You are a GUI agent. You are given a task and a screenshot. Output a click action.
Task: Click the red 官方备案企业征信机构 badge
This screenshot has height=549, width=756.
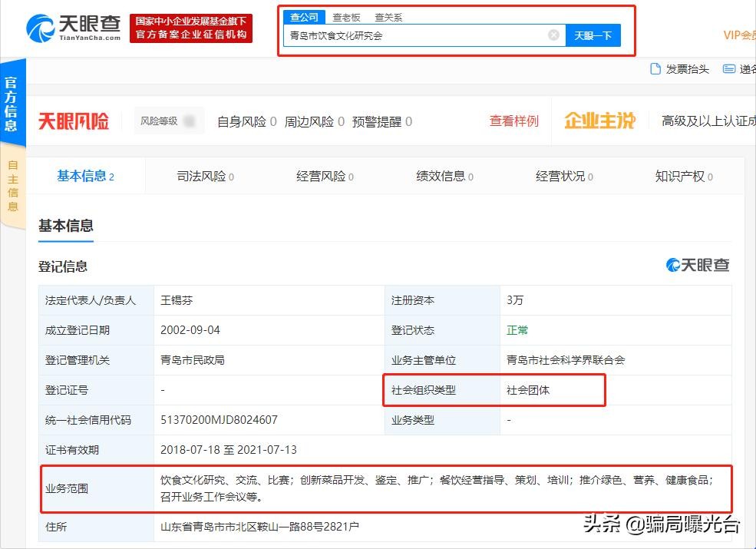click(x=191, y=28)
